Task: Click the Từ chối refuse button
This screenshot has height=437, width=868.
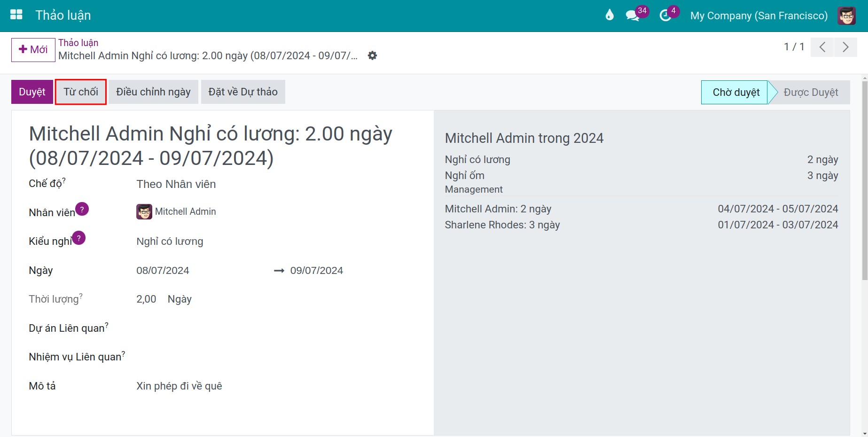Action: [x=81, y=92]
